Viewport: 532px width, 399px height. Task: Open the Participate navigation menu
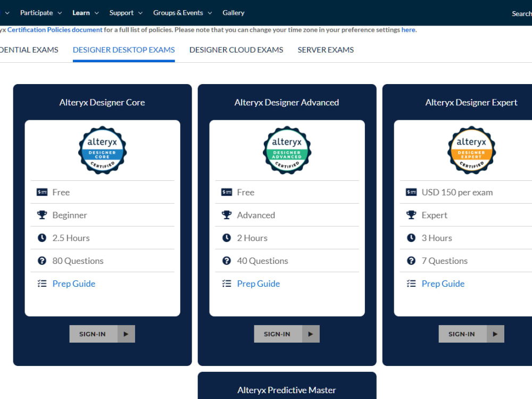coord(37,13)
